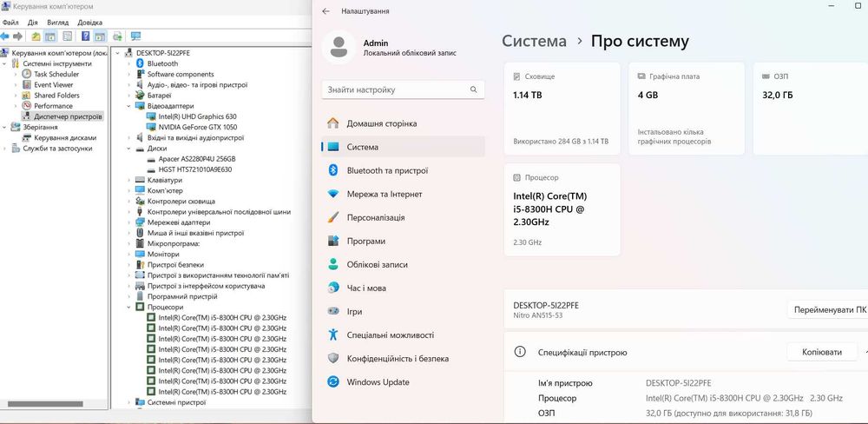
Task: Click the left pane horizontal scrollbar
Action: [45, 404]
